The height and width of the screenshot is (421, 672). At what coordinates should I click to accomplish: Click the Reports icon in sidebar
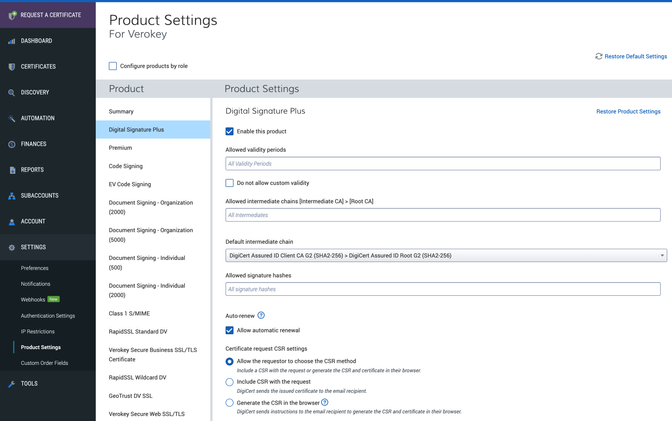coord(12,170)
